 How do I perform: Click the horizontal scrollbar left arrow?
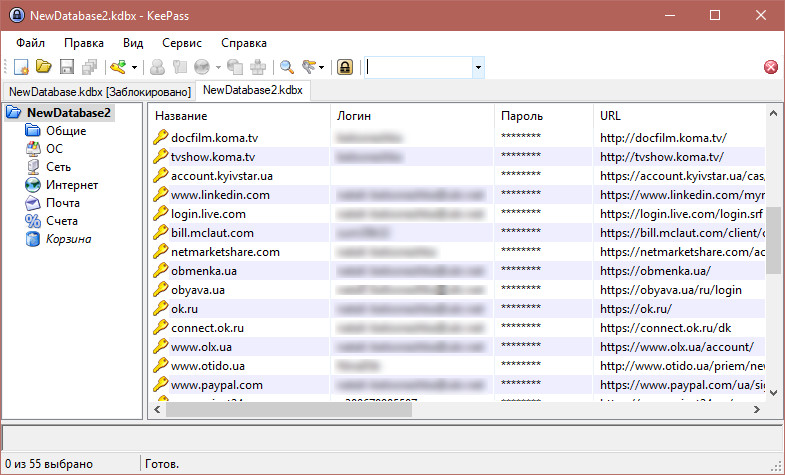pyautogui.click(x=157, y=409)
